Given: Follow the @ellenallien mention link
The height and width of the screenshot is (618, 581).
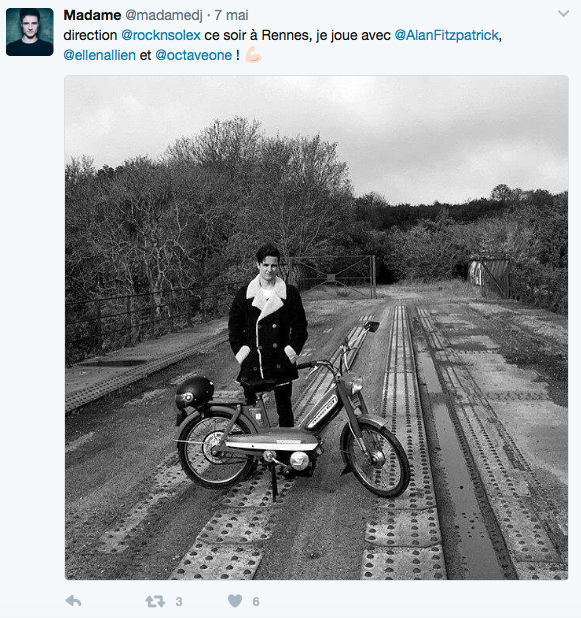Looking at the screenshot, I should [x=99, y=55].
